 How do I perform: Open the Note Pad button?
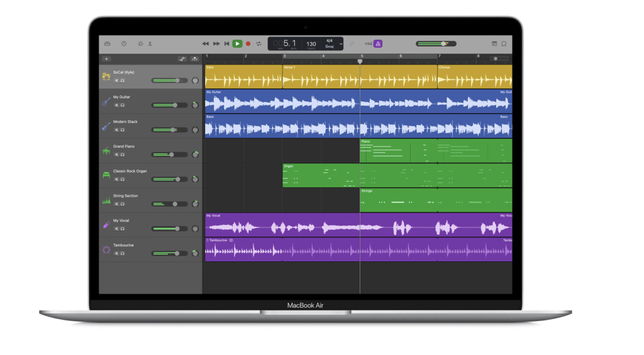click(x=494, y=43)
